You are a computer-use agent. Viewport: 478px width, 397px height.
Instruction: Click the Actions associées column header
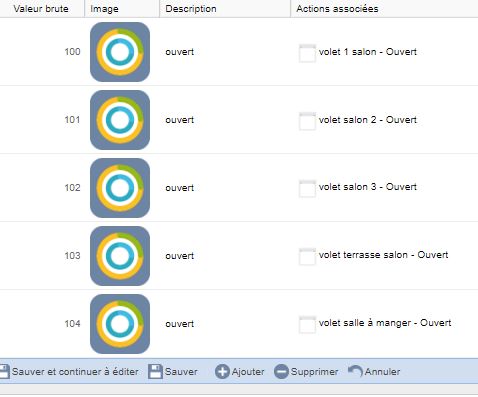click(x=337, y=9)
